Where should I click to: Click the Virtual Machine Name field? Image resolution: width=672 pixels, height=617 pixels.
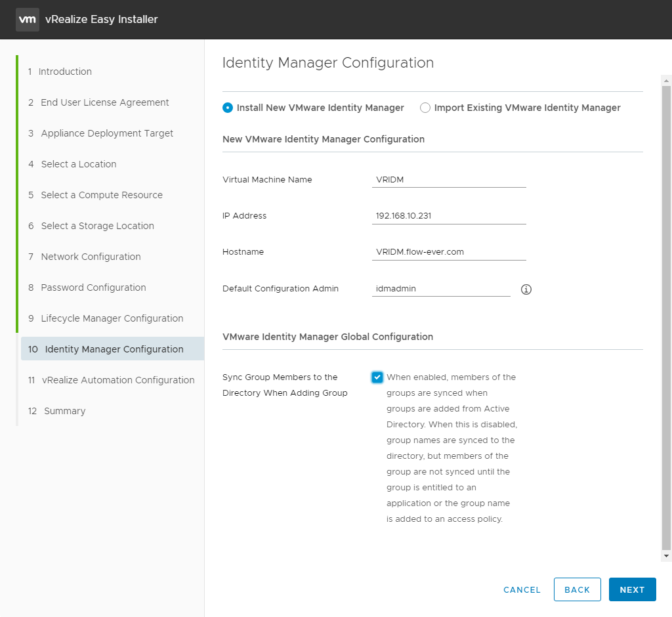point(449,180)
